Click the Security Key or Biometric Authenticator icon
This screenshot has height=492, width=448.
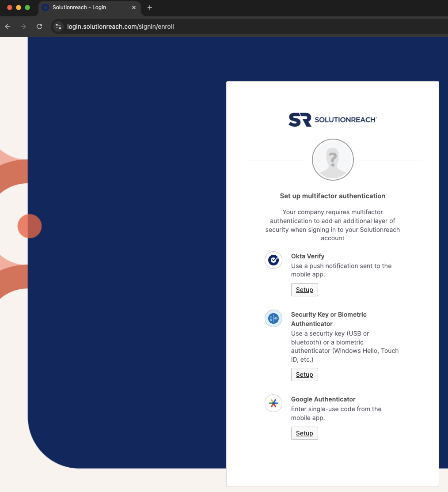[x=273, y=318]
